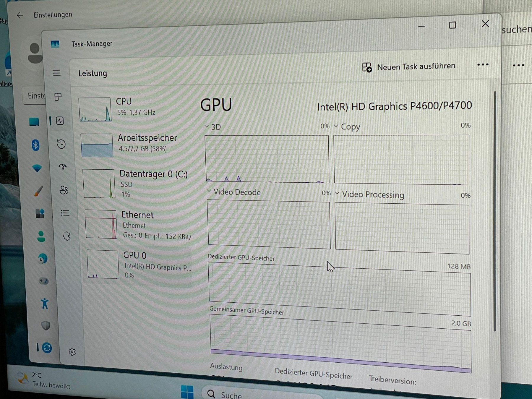Open Time and language icon in Einstellungen sidebar
532x399 pixels.
click(43, 259)
